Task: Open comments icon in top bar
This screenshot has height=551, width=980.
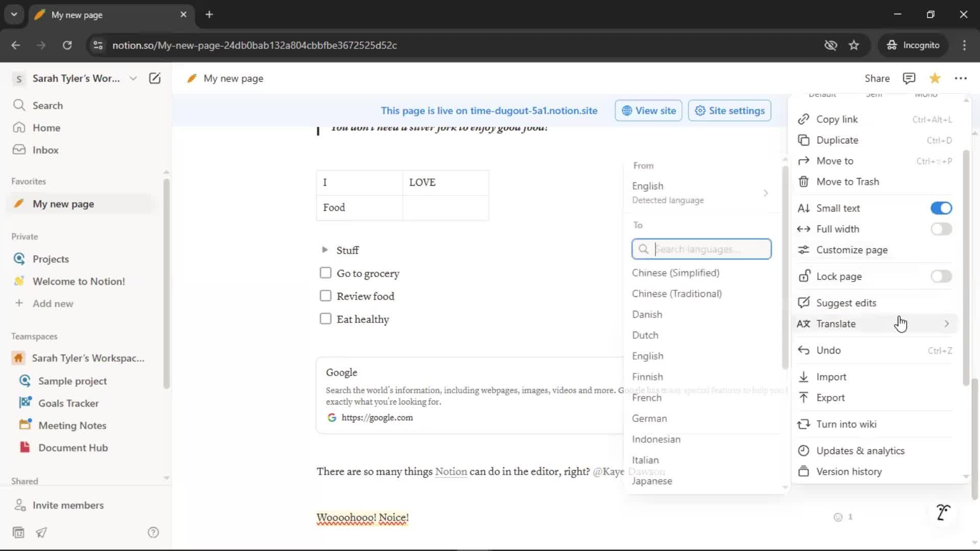Action: 909,78
